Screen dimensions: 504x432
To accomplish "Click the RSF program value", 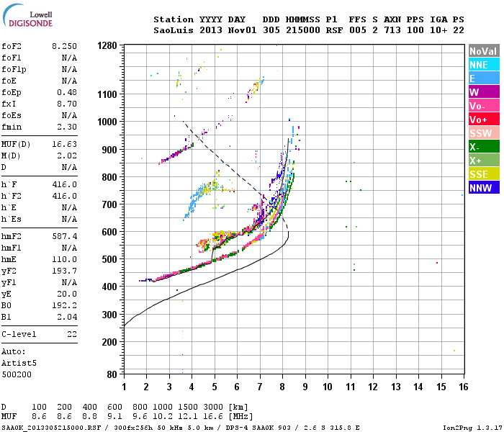I will click(x=334, y=30).
